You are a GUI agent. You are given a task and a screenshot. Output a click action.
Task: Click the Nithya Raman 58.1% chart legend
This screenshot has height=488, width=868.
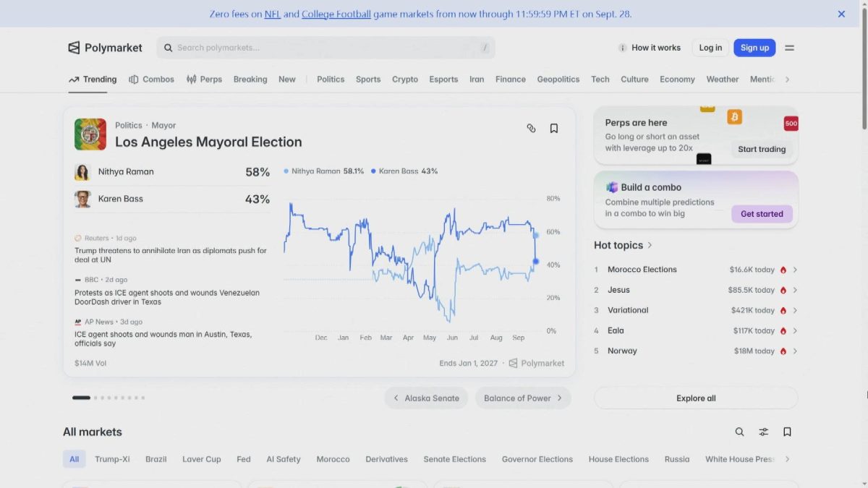click(324, 171)
